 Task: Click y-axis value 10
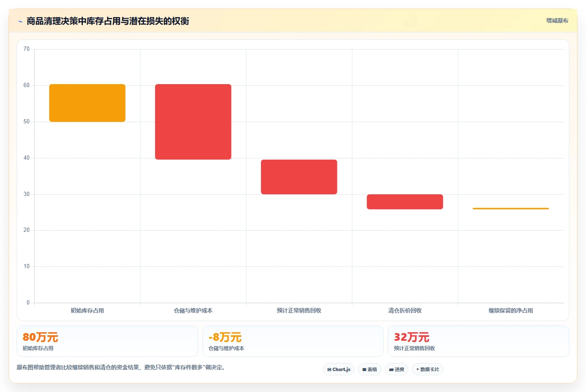tap(26, 266)
